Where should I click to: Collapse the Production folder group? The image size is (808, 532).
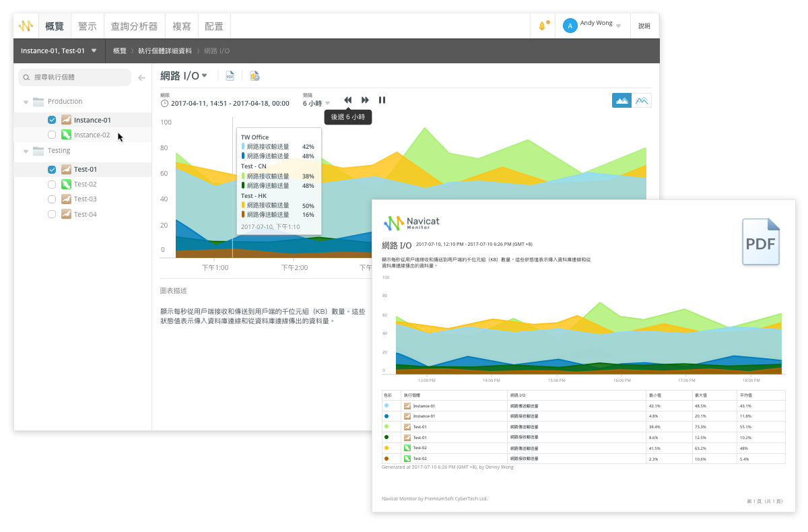[26, 102]
